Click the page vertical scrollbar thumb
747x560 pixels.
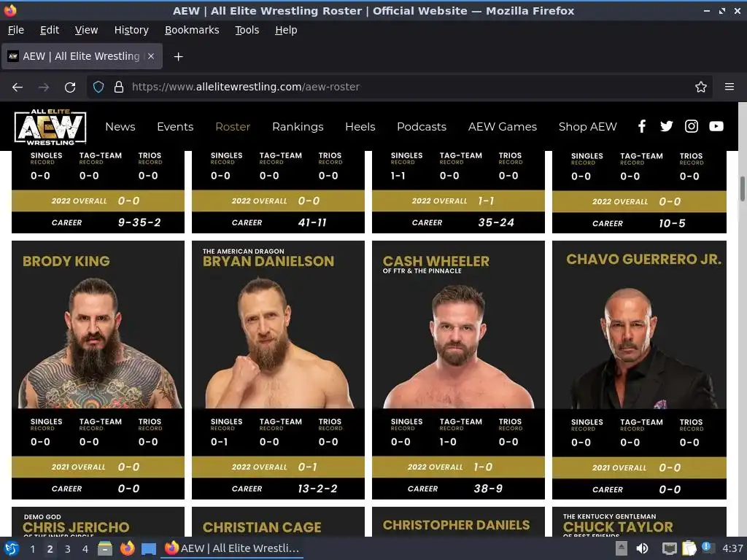742,189
